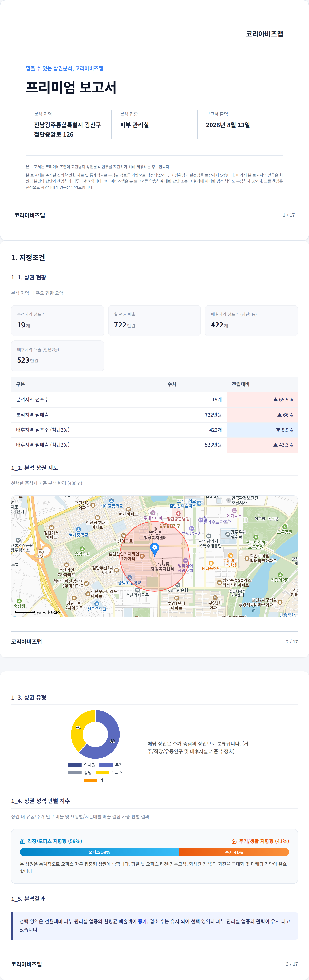The height and width of the screenshot is (980, 309).
Task: Select the 월계중학교 school marker
Action: (x=78, y=530)
